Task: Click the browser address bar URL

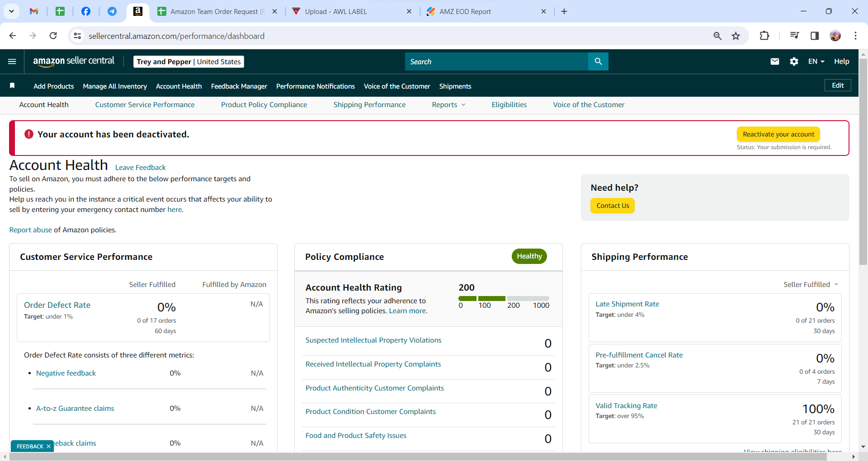Action: [176, 36]
